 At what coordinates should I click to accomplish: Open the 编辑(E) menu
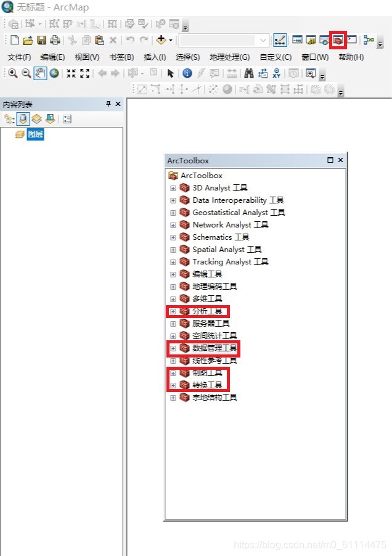(52, 57)
